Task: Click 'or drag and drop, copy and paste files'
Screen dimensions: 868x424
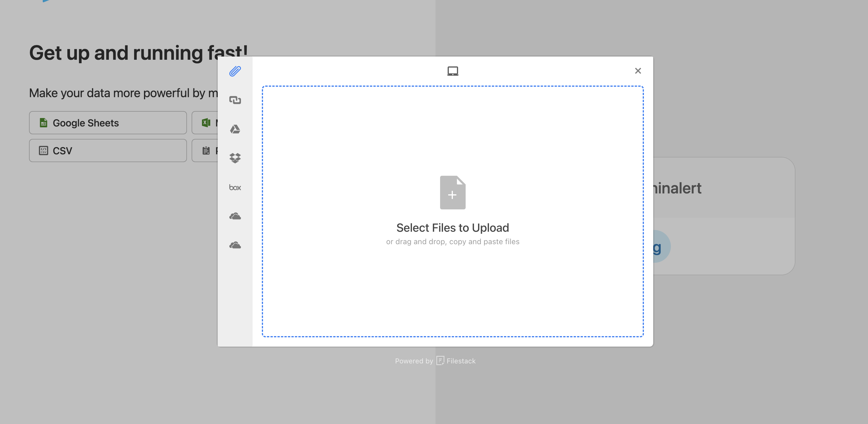Action: pyautogui.click(x=453, y=242)
